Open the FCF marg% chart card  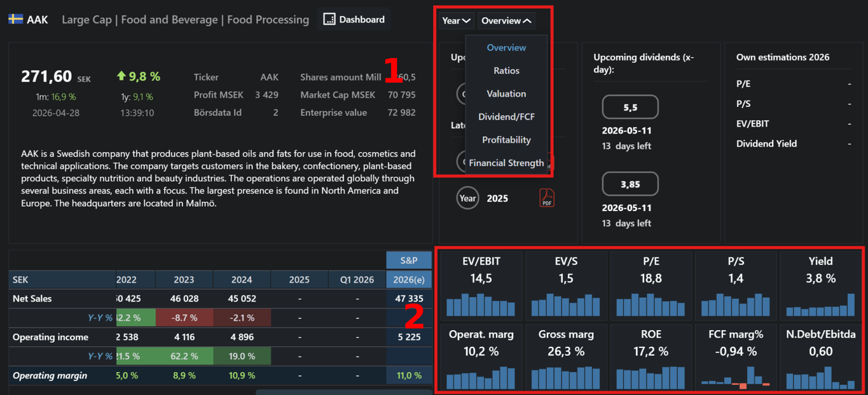pyautogui.click(x=736, y=357)
